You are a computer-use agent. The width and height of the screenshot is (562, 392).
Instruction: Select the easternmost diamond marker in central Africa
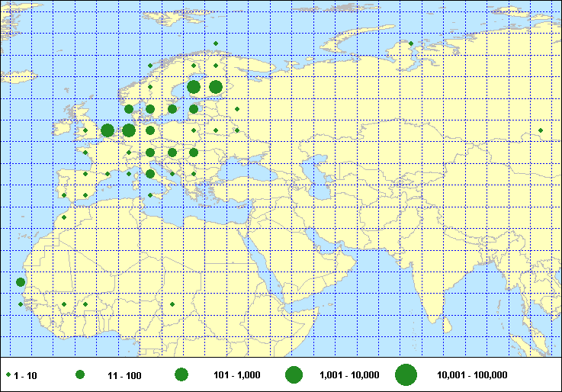[x=172, y=304]
